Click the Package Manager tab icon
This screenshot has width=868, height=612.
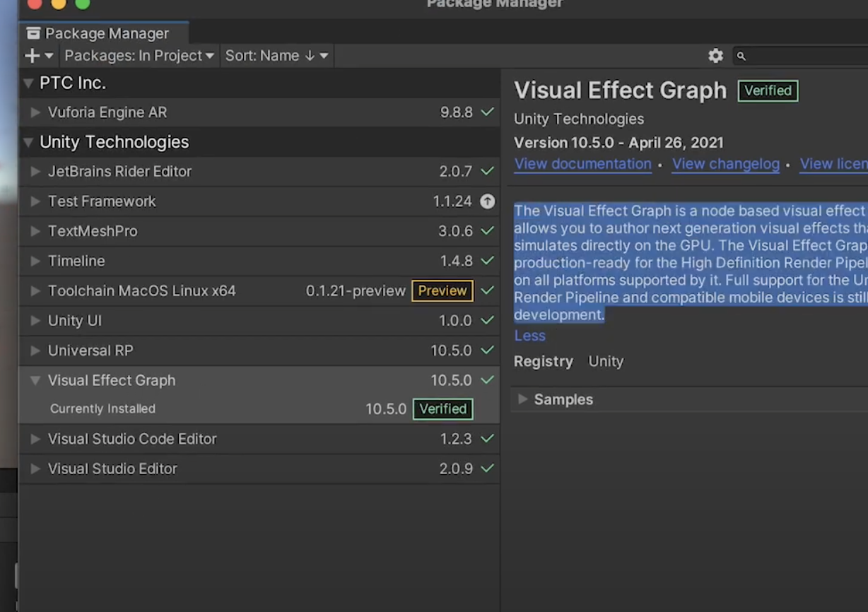[33, 33]
